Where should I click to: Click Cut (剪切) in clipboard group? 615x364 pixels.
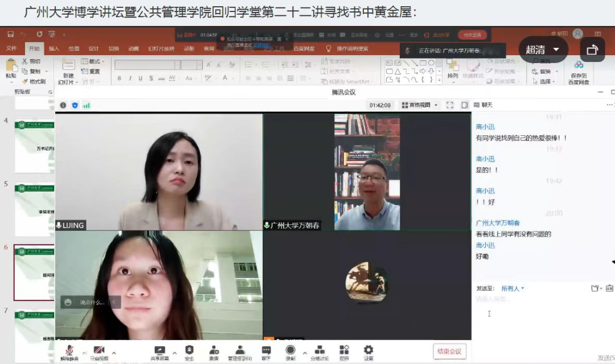click(x=31, y=61)
